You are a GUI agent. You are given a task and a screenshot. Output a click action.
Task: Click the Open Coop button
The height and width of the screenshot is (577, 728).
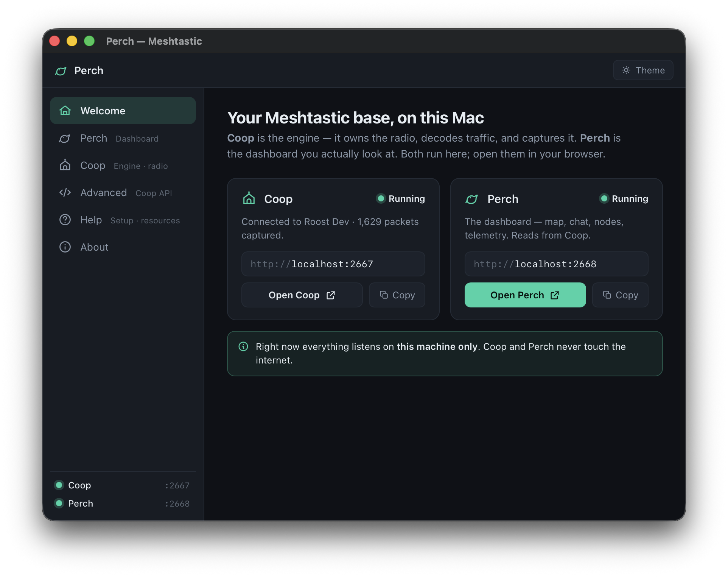(x=302, y=295)
